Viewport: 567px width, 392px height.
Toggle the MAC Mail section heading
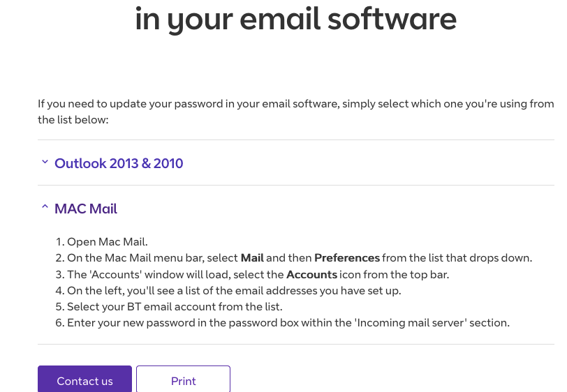tap(86, 209)
